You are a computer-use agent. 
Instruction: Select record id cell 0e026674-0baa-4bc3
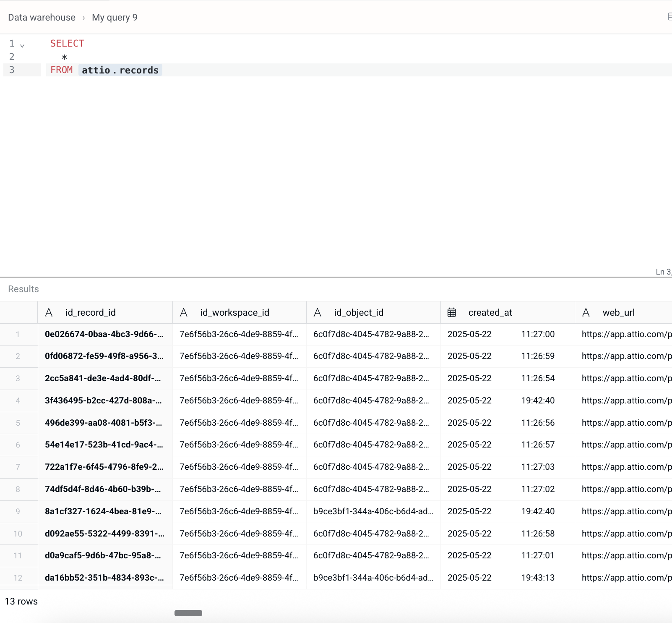coord(105,334)
